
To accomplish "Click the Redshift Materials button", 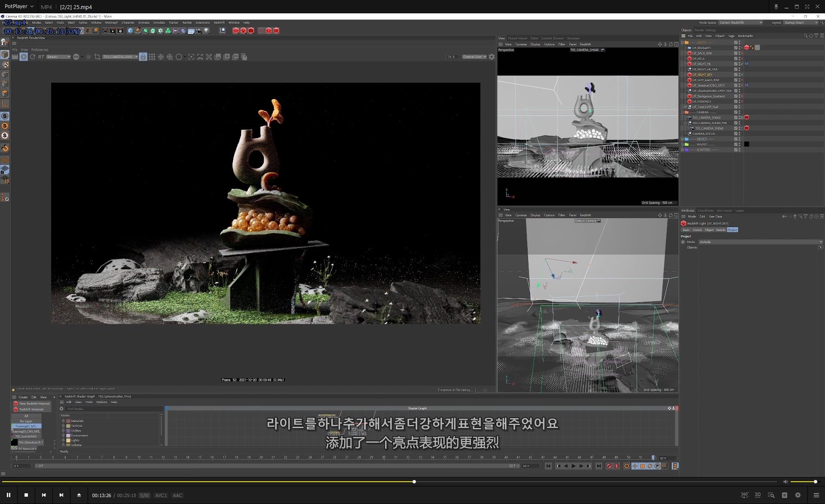I will [31, 409].
